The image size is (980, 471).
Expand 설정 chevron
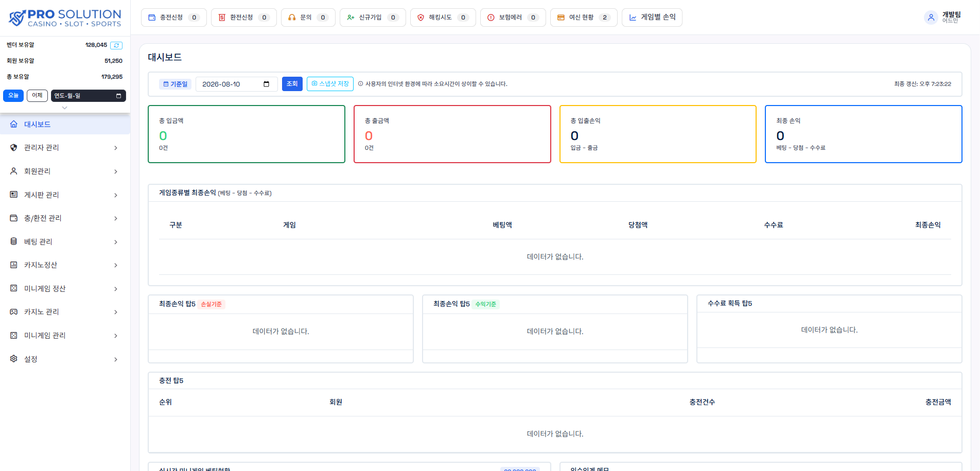[116, 359]
